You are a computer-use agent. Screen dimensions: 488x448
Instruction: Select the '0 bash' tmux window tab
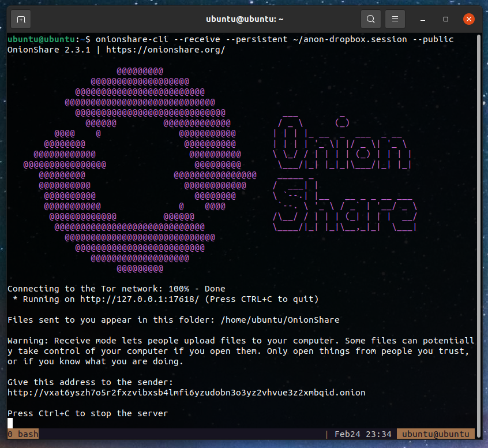(23, 434)
